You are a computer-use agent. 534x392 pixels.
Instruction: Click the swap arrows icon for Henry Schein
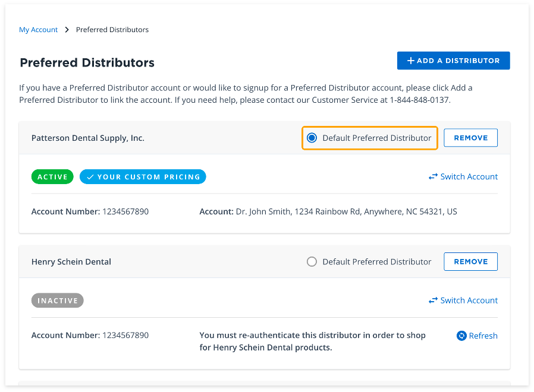[x=433, y=301]
